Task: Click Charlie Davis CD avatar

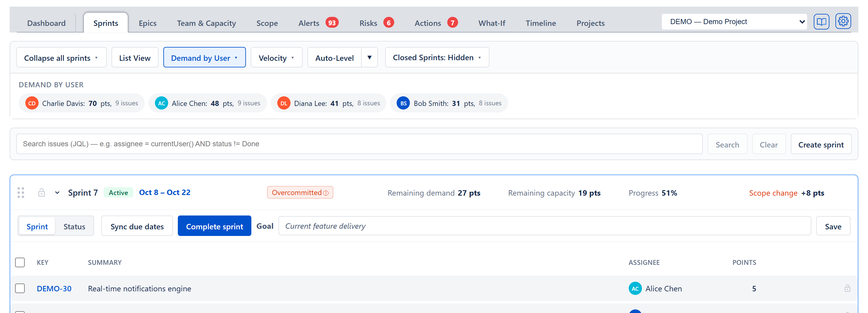Action: 32,103
